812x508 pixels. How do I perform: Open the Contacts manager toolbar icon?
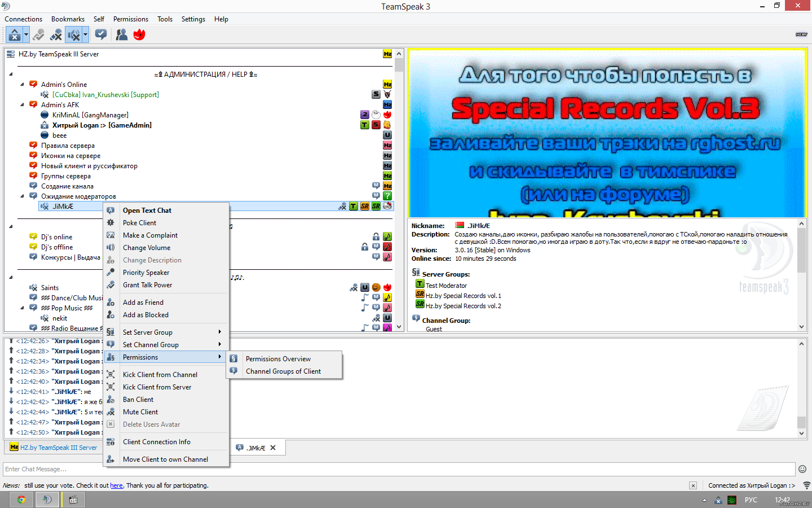click(x=121, y=35)
